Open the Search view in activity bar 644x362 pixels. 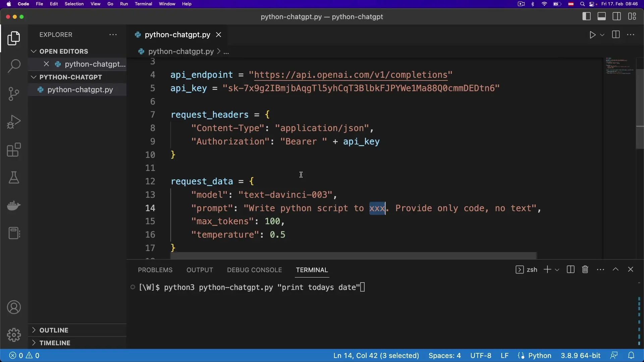point(14,66)
